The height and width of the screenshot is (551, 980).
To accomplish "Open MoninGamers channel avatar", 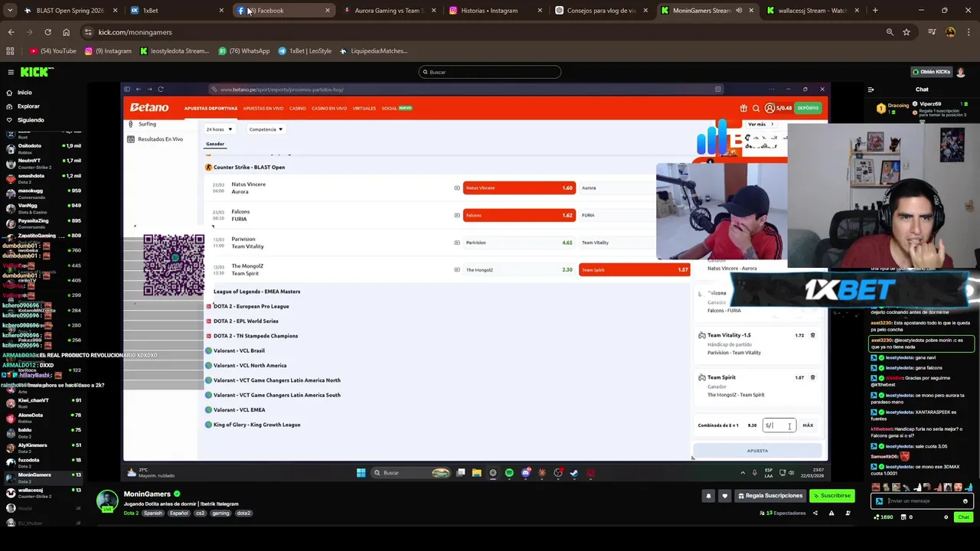I will [107, 500].
